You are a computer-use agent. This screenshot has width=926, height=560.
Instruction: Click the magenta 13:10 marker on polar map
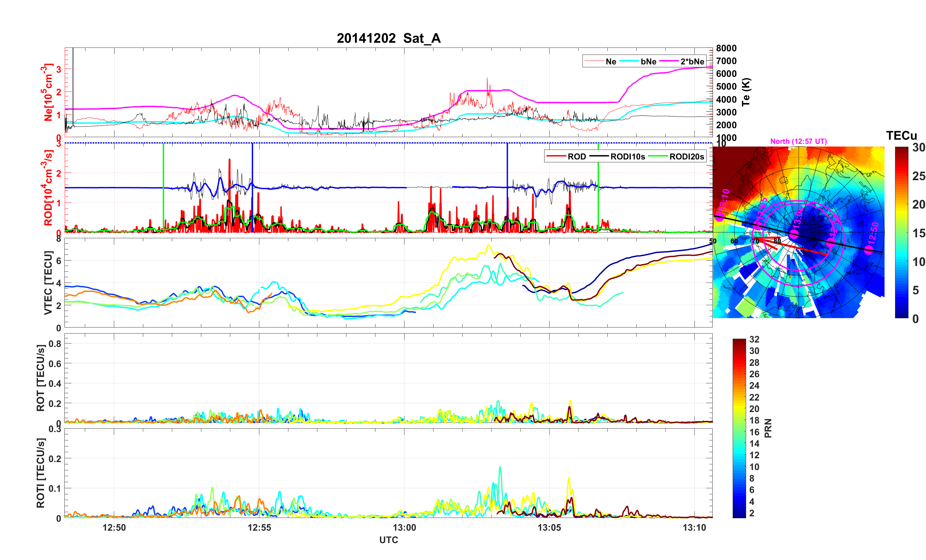pos(719,217)
